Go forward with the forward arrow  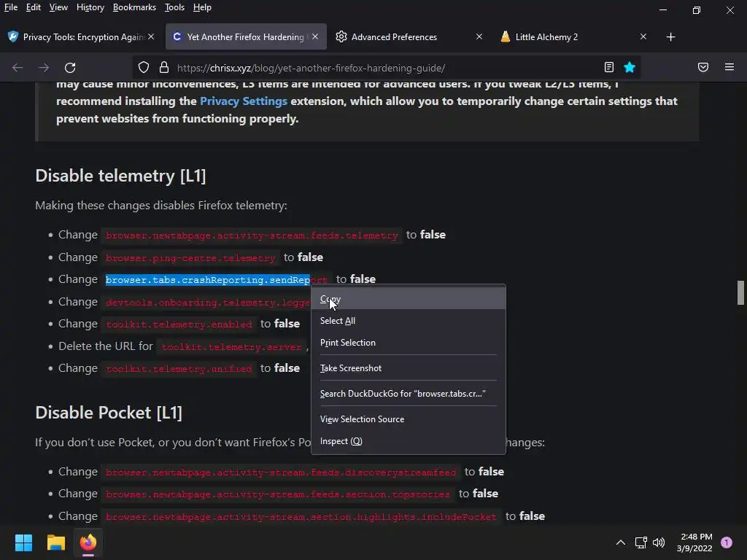coord(44,68)
